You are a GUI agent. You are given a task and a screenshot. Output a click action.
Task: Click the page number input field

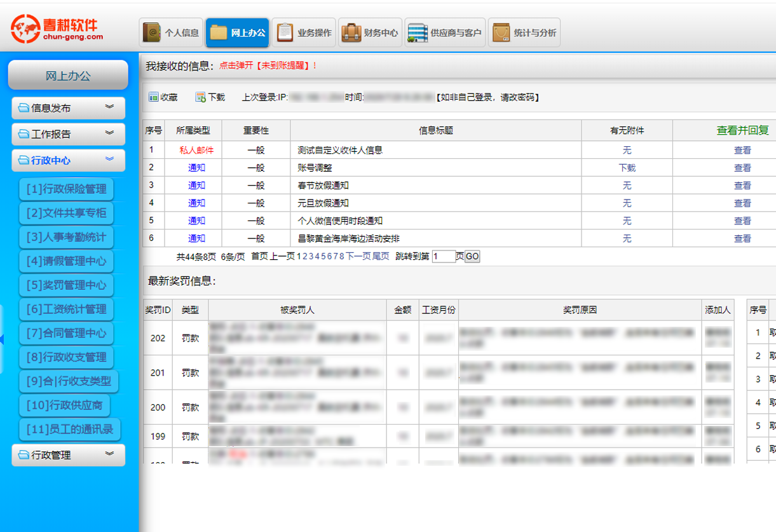point(443,257)
